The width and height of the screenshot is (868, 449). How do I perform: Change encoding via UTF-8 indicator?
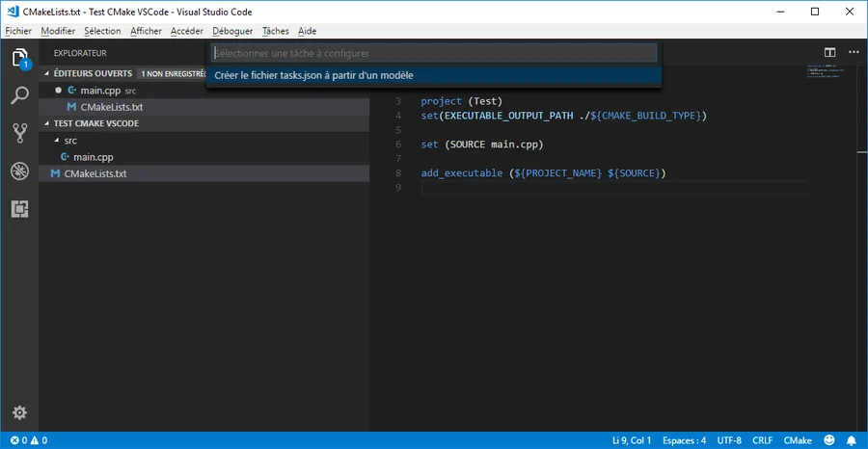pyautogui.click(x=729, y=440)
